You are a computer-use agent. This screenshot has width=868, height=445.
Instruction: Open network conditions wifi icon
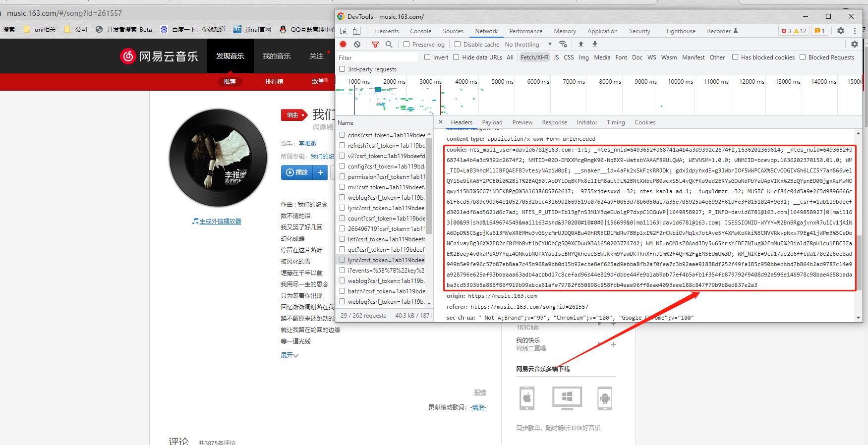pos(563,44)
